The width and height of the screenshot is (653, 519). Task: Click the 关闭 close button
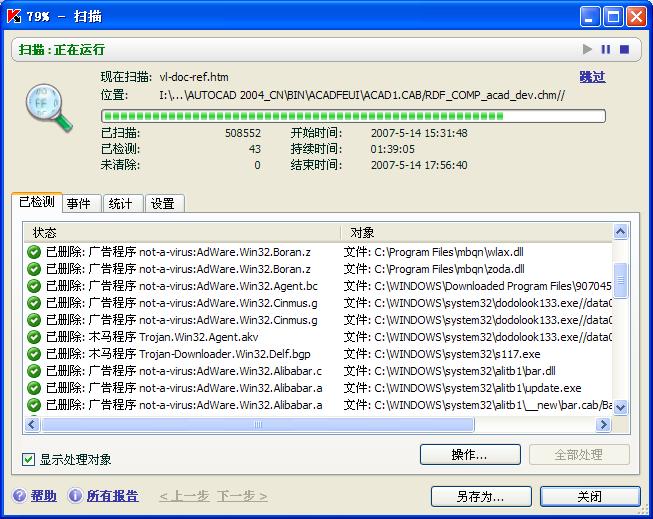click(590, 497)
